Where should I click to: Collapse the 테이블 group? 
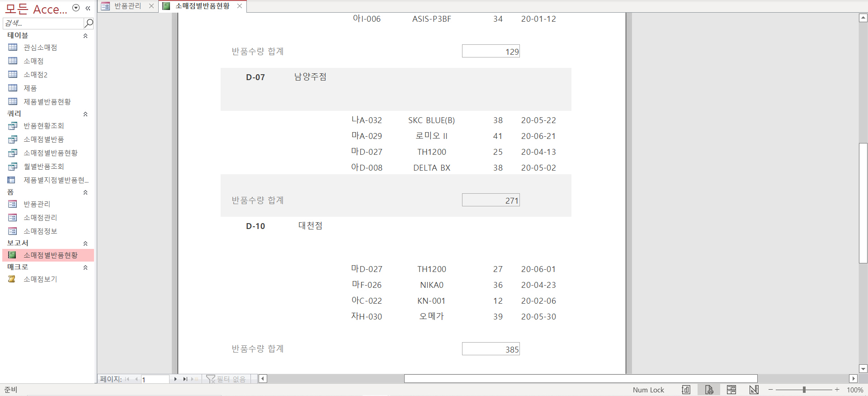click(x=85, y=36)
